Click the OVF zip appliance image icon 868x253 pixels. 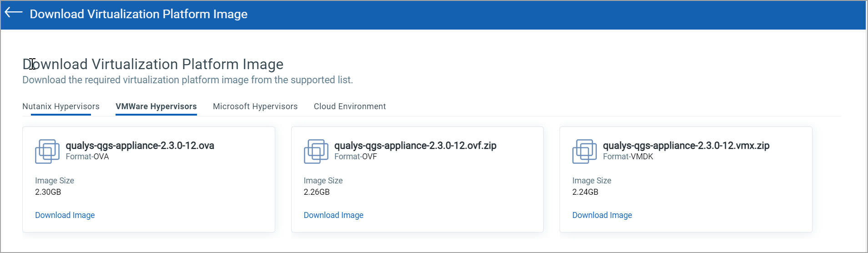click(316, 152)
